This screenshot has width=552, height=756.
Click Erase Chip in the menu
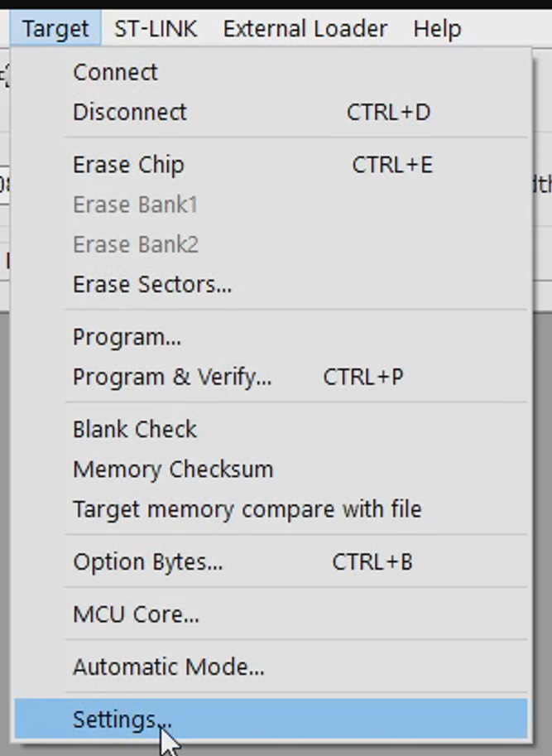128,165
